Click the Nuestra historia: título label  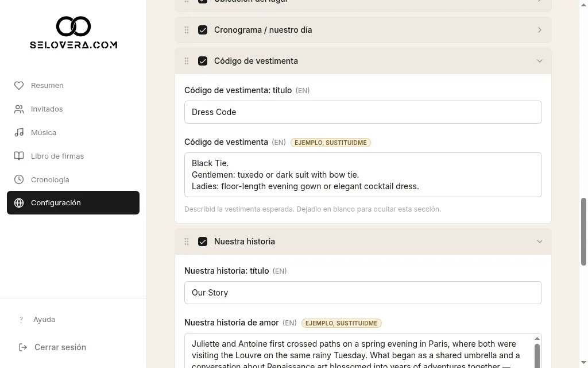226,271
